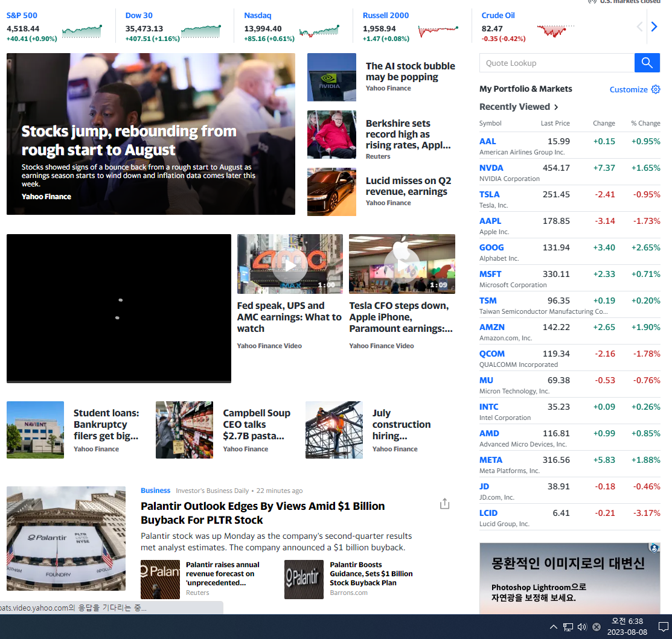The width and height of the screenshot is (672, 639).
Task: Open Palantir raises annual revenue forecast story
Action: 222,574
